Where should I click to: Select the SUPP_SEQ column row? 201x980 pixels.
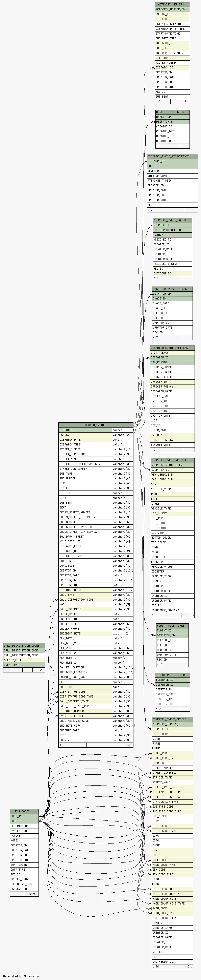click(x=172, y=48)
